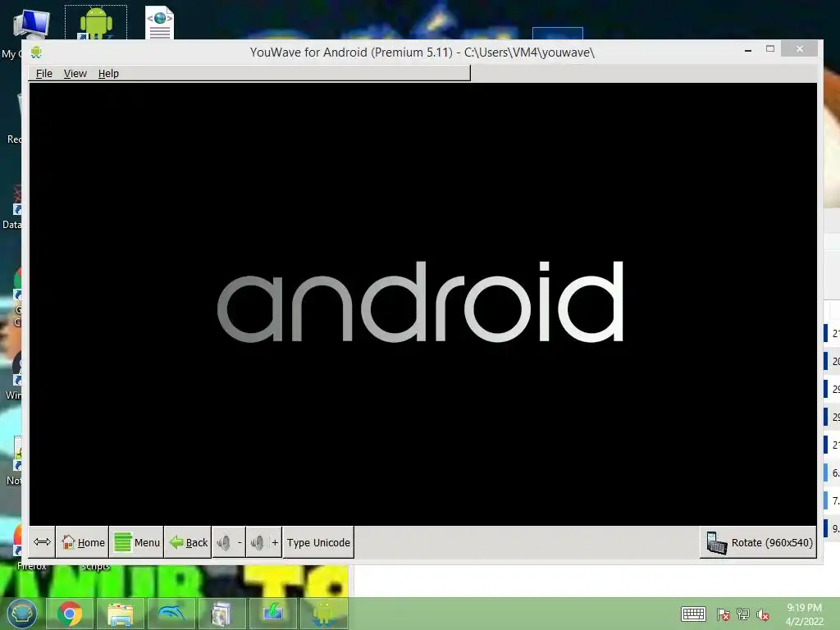Click the taskbar icon with green download arrow
Viewport: 840px width, 630px height.
(272, 614)
